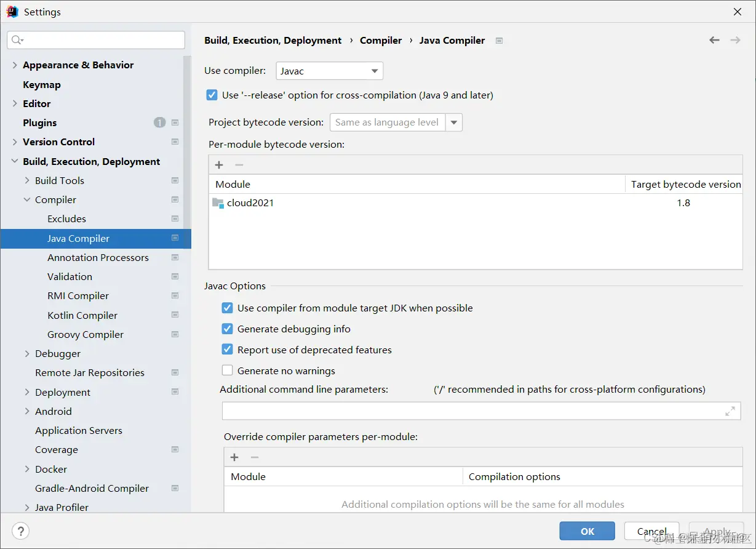Open the Kotlin Compiler settings page

(82, 315)
